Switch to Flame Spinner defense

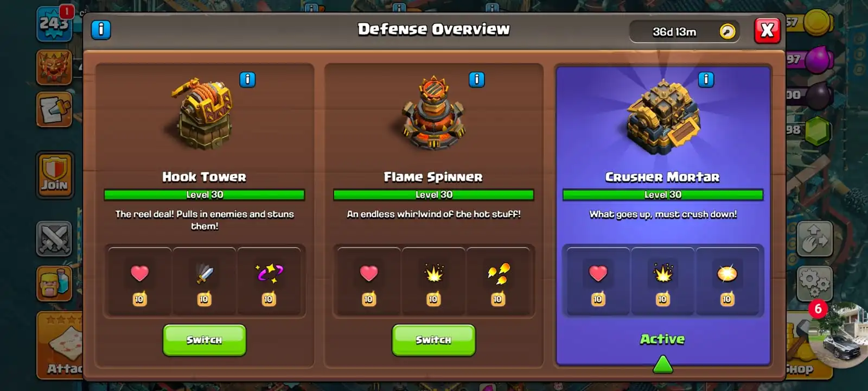(x=433, y=340)
